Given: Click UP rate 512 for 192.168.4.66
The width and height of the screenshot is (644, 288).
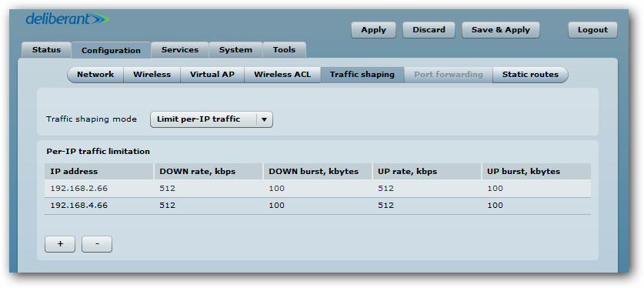Looking at the screenshot, I should [x=427, y=206].
